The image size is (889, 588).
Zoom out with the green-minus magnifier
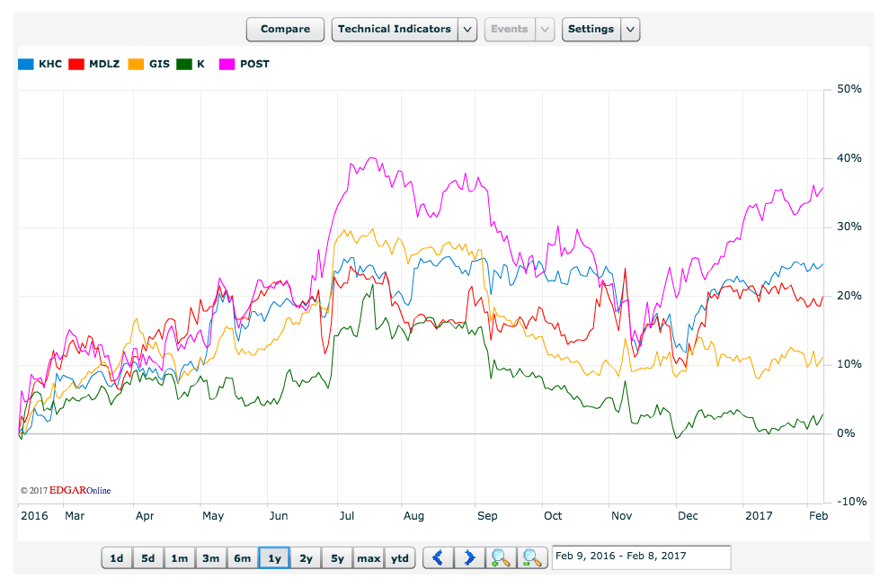(x=532, y=558)
